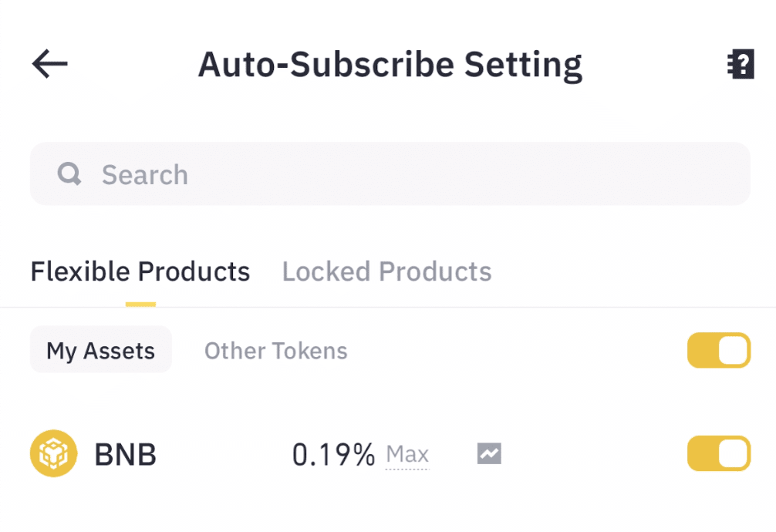Open the help guide icon
The height and width of the screenshot is (532, 776).
pos(741,65)
